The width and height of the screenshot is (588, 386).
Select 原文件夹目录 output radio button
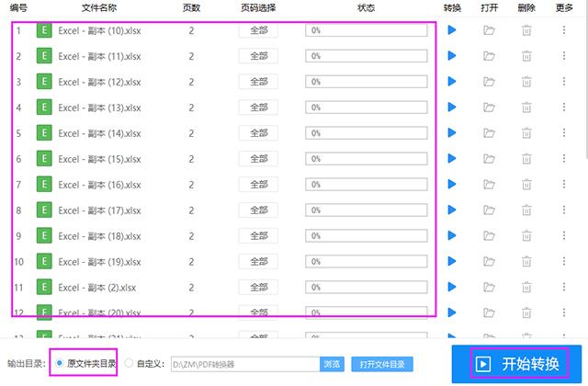[59, 363]
